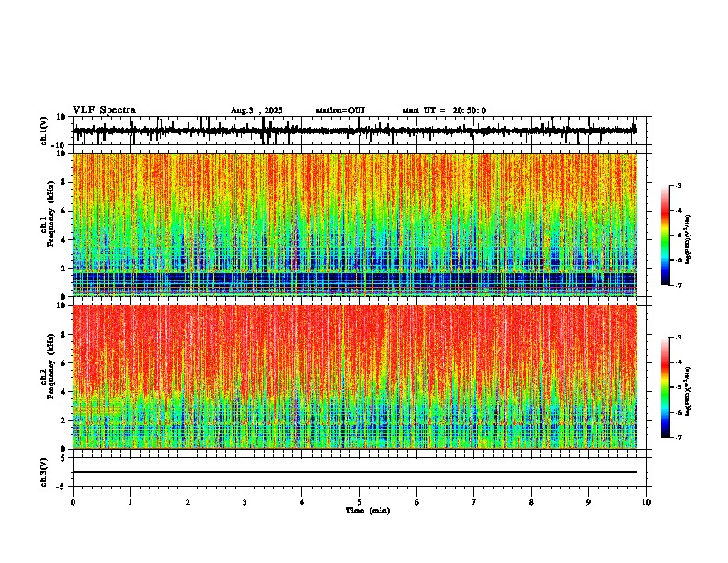728x563 pixels.
Task: Click the "-3" label on ch.2 color bar
Action: pyautogui.click(x=678, y=338)
